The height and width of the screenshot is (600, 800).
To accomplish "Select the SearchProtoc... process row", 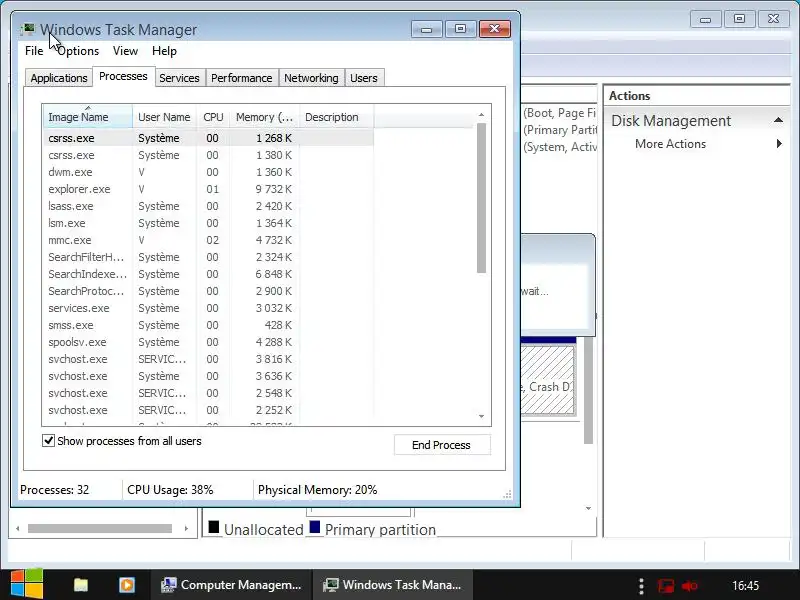I will point(208,291).
